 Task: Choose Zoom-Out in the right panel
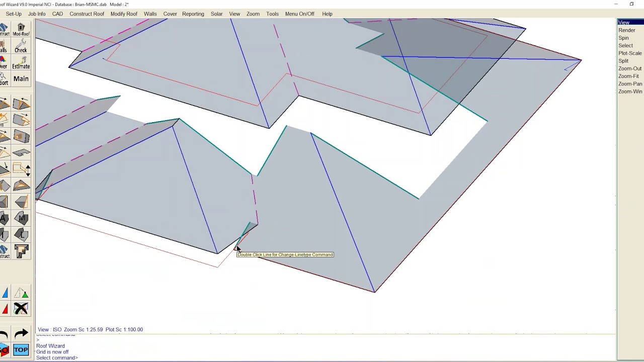(630, 68)
